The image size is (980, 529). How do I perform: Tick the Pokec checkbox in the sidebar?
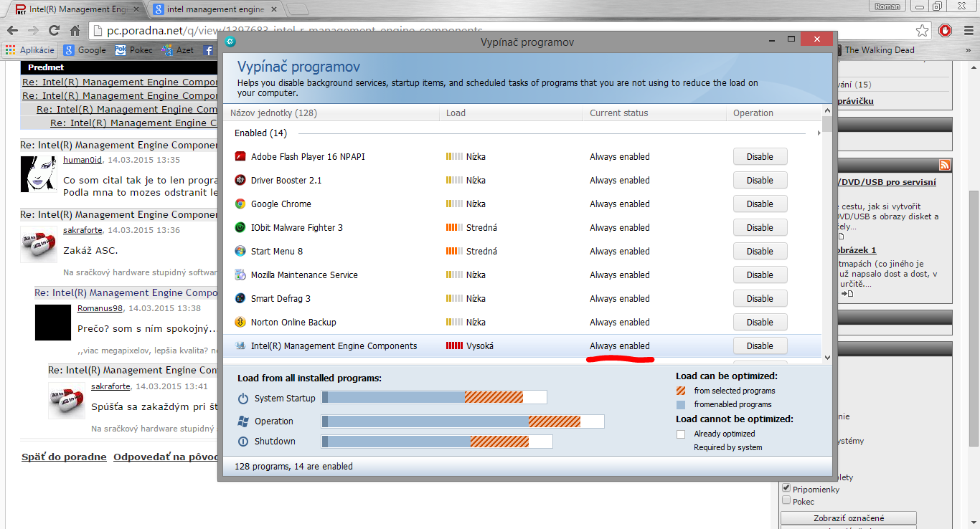(786, 500)
